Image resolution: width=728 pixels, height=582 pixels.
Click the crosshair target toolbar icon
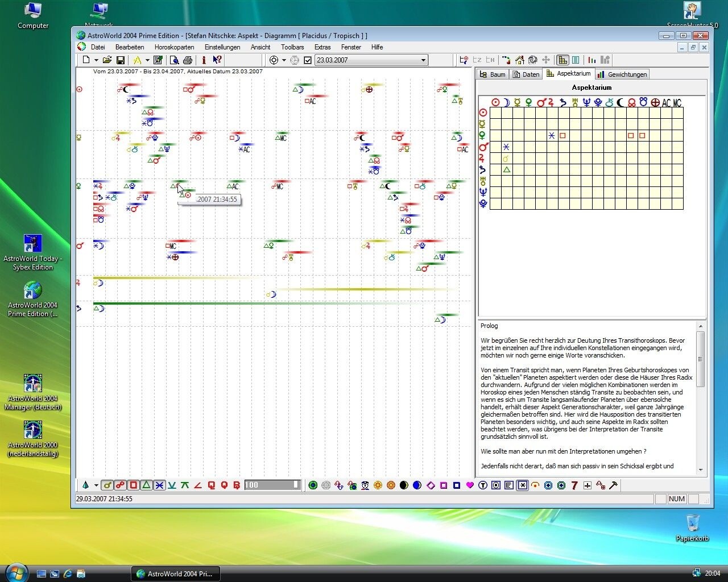click(x=274, y=60)
